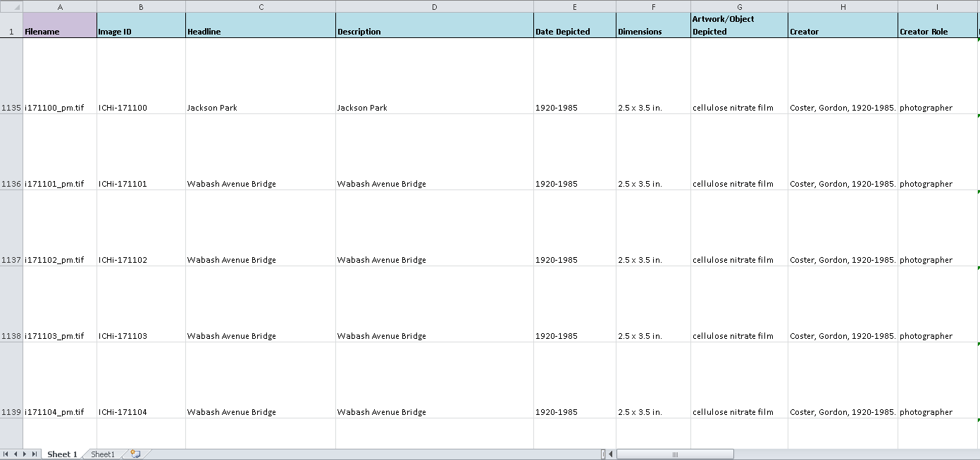Click the Jackson Park headline cell

[x=261, y=108]
